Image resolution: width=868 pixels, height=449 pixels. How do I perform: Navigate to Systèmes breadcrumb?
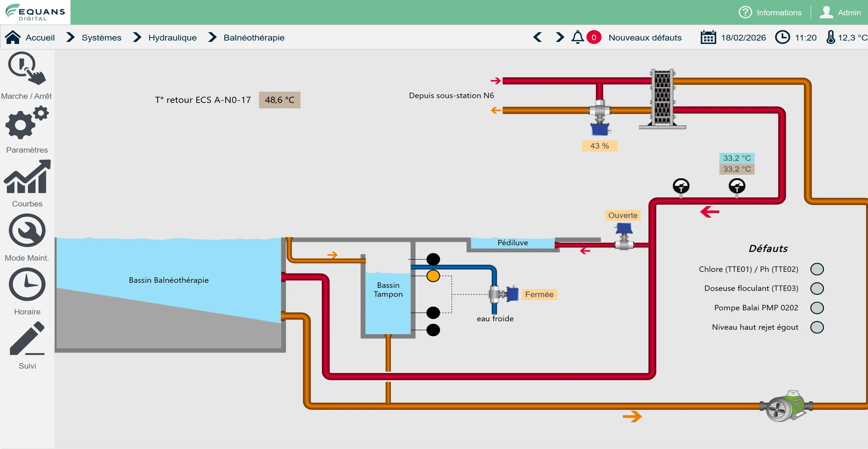coord(101,37)
